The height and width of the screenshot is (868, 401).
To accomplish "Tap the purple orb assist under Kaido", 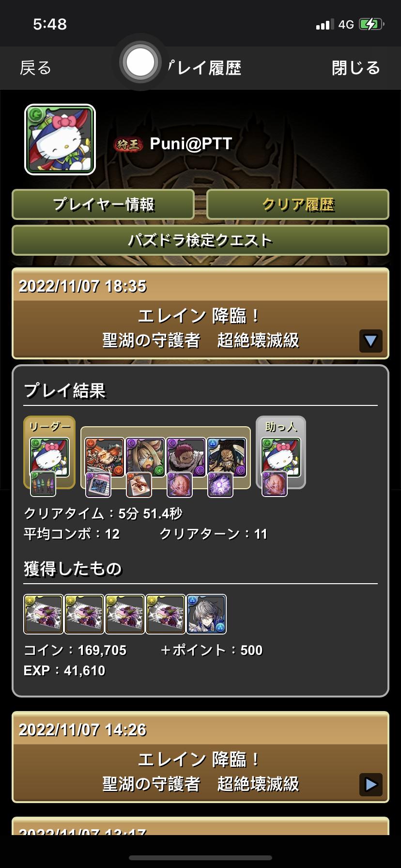I will click(x=220, y=485).
